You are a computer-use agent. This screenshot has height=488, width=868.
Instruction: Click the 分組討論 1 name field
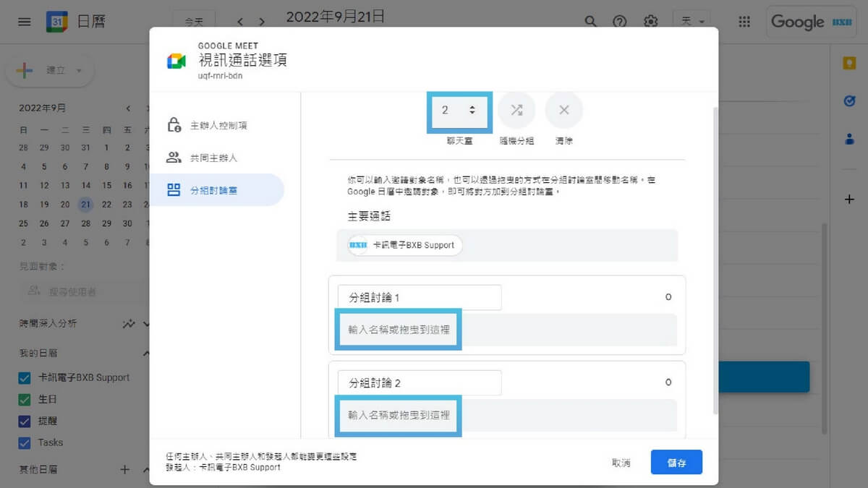point(419,297)
